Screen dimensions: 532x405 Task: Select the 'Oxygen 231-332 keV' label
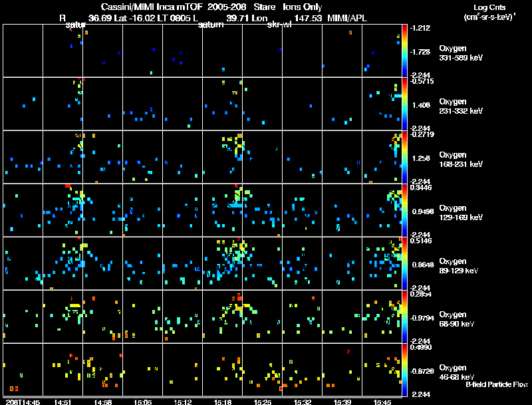[x=461, y=106]
